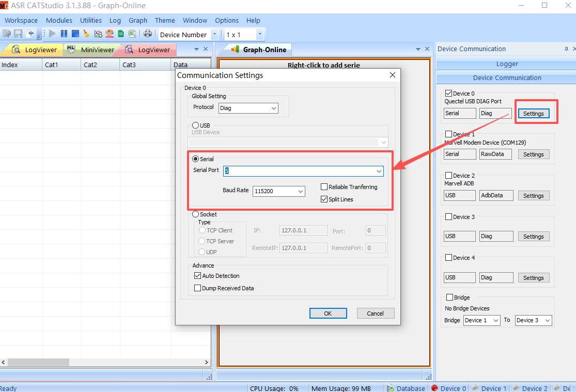This screenshot has width=576, height=392.
Task: Enable the Bridge checkbox
Action: tap(449, 297)
